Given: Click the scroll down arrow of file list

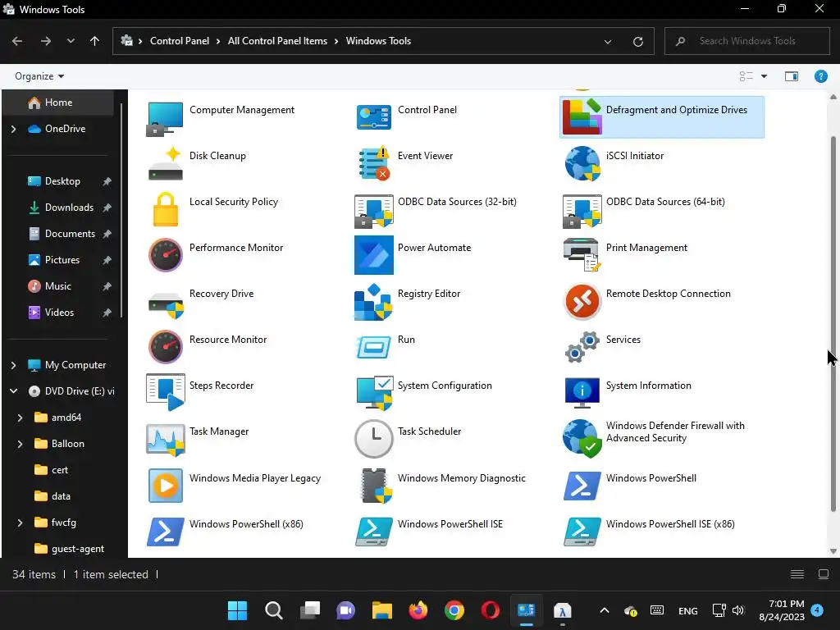Looking at the screenshot, I should 833,550.
